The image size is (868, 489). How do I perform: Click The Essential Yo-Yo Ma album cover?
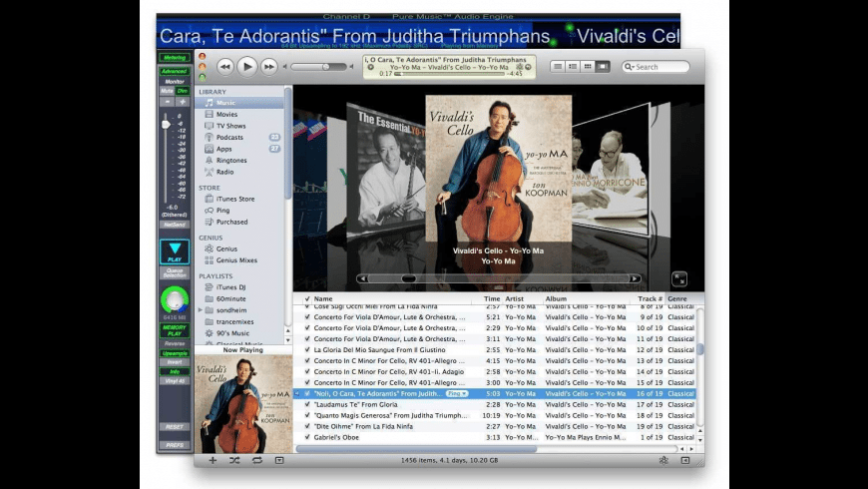pos(386,169)
